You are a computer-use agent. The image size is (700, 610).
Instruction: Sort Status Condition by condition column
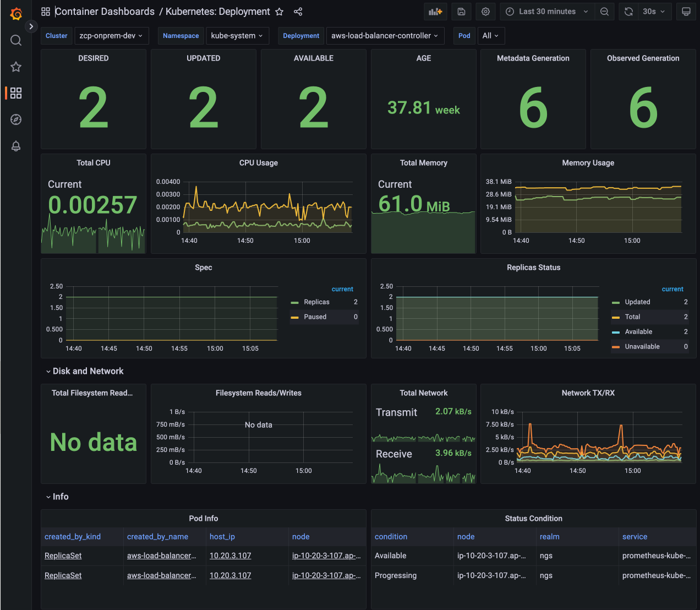(x=391, y=537)
